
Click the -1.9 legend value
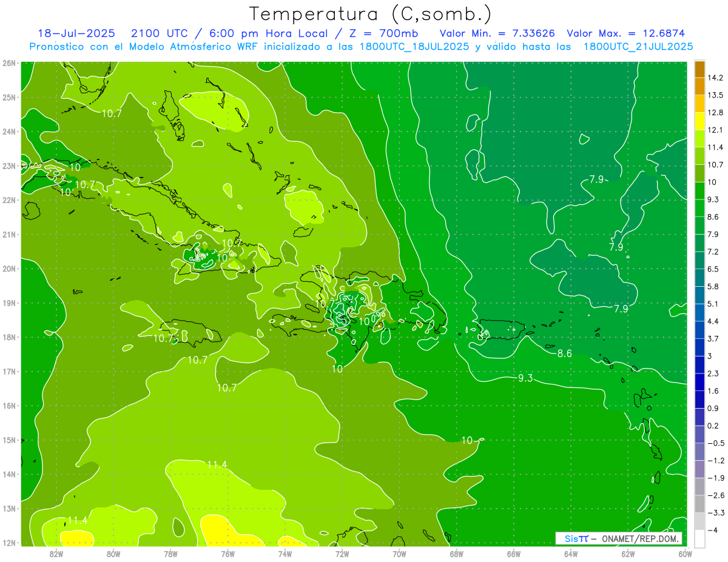pyautogui.click(x=715, y=478)
